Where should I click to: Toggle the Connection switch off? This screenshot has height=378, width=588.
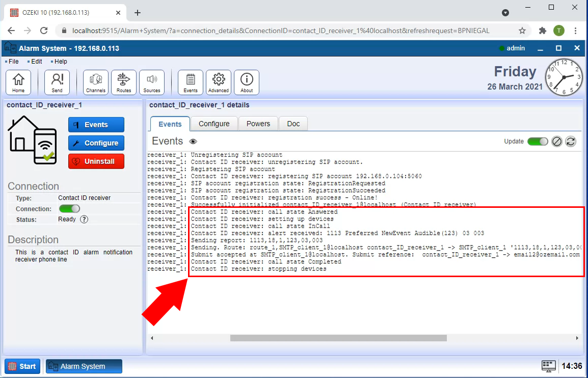point(69,208)
